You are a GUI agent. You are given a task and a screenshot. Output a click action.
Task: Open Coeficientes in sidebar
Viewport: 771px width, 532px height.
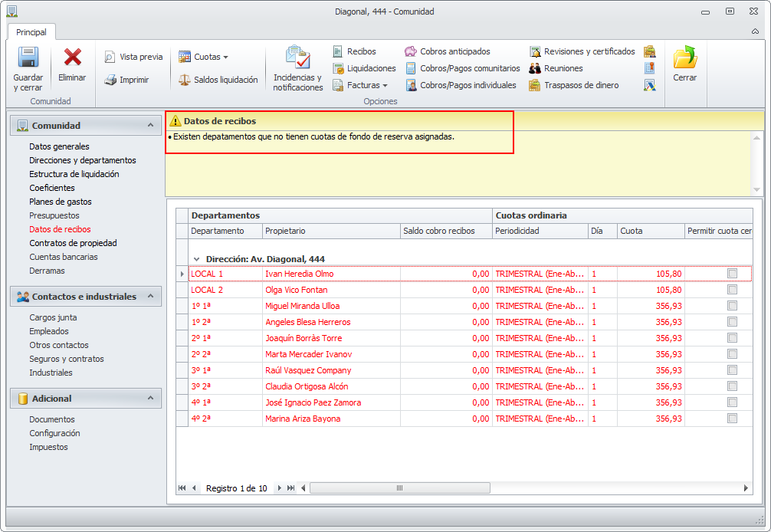coord(52,188)
